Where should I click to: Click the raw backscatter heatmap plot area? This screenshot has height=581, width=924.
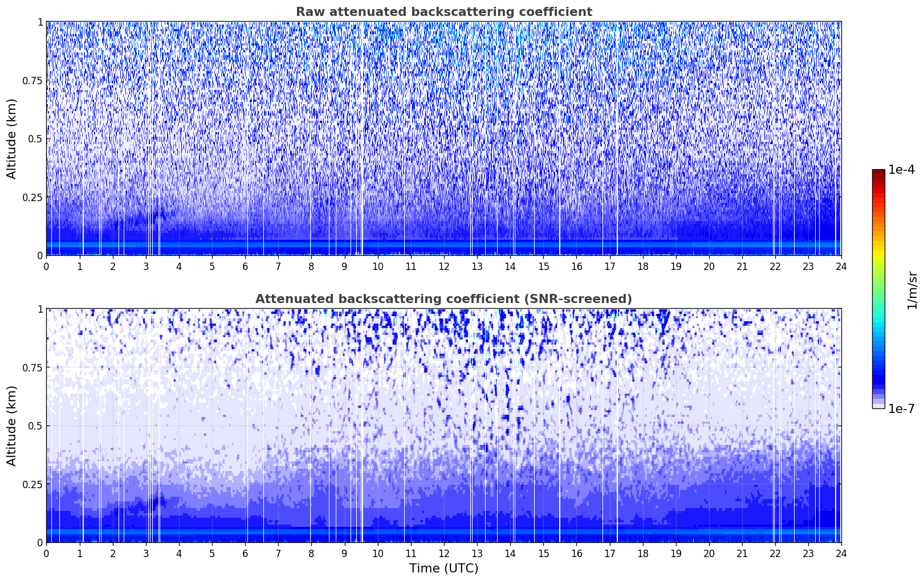[x=443, y=138]
